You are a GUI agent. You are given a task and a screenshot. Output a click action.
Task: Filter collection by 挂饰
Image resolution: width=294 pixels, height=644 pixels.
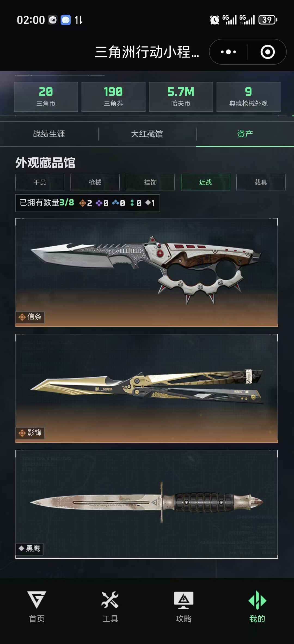pyautogui.click(x=150, y=182)
